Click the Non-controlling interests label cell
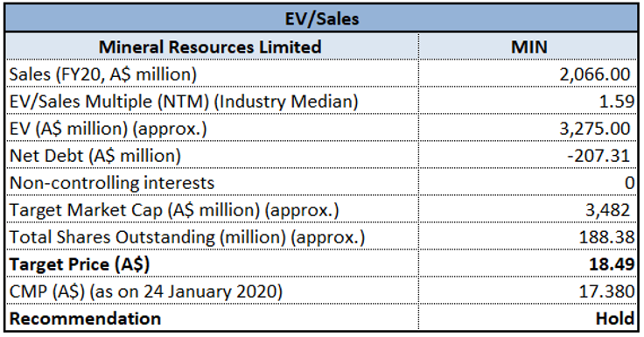Screen dimensions: 644x337 pyautogui.click(x=212, y=182)
